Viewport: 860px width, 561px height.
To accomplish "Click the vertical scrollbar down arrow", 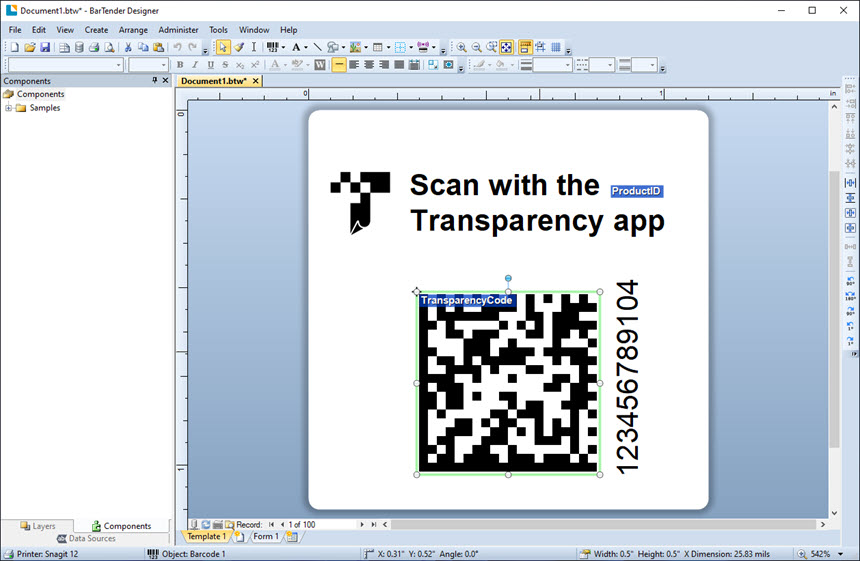I will (x=834, y=513).
